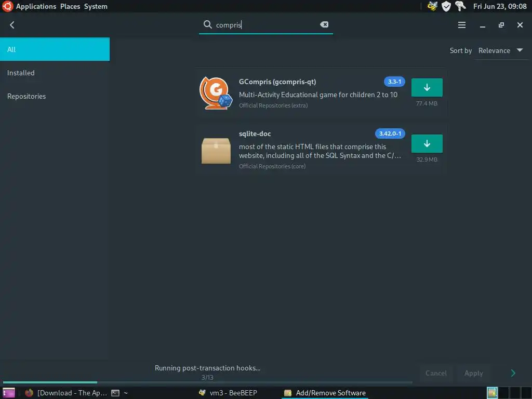Click the sqlite-doc package box icon

tap(216, 151)
